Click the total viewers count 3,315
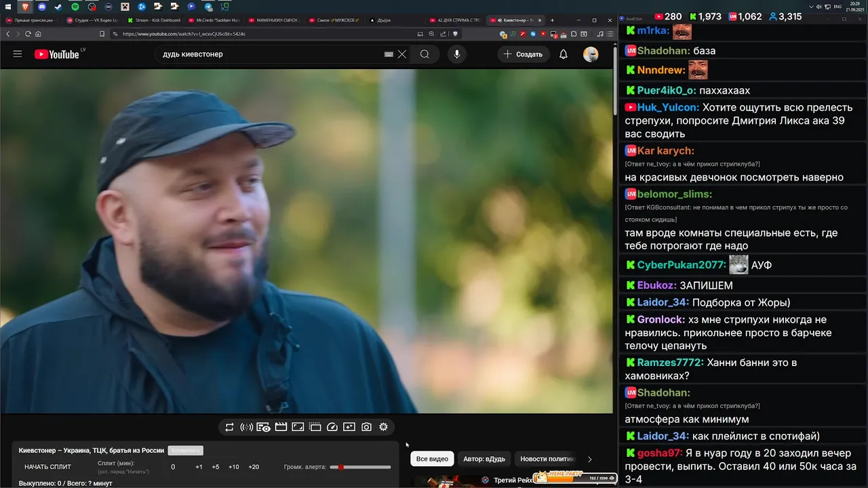Screen dimensions: 868x488 [x=785, y=16]
